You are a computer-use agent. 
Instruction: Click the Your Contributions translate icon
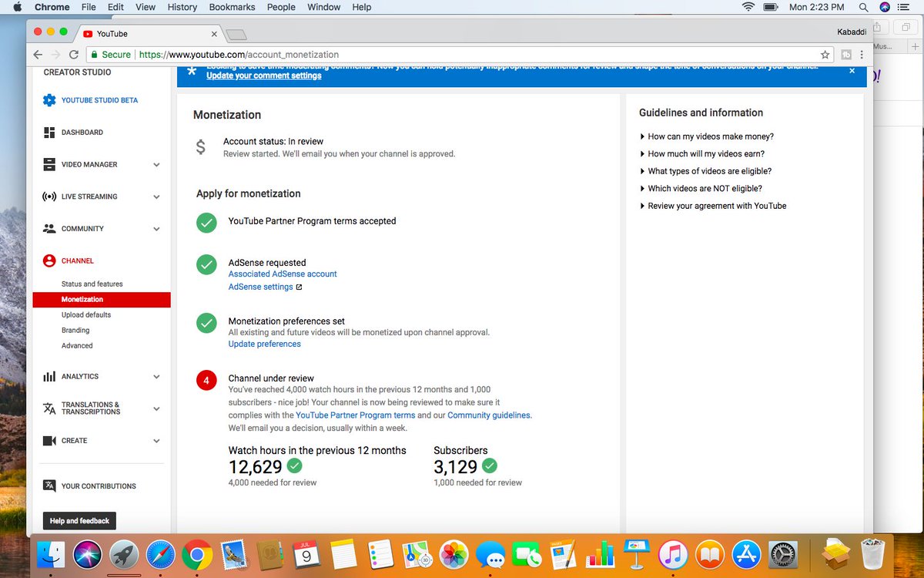point(49,486)
